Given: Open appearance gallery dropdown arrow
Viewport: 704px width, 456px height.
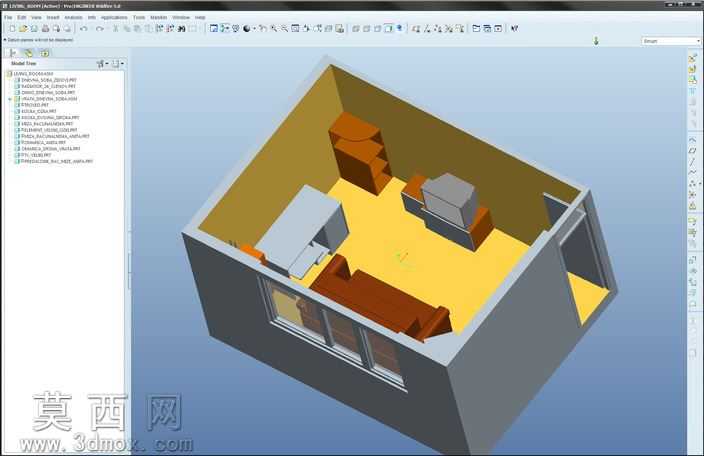Looking at the screenshot, I should (x=254, y=28).
